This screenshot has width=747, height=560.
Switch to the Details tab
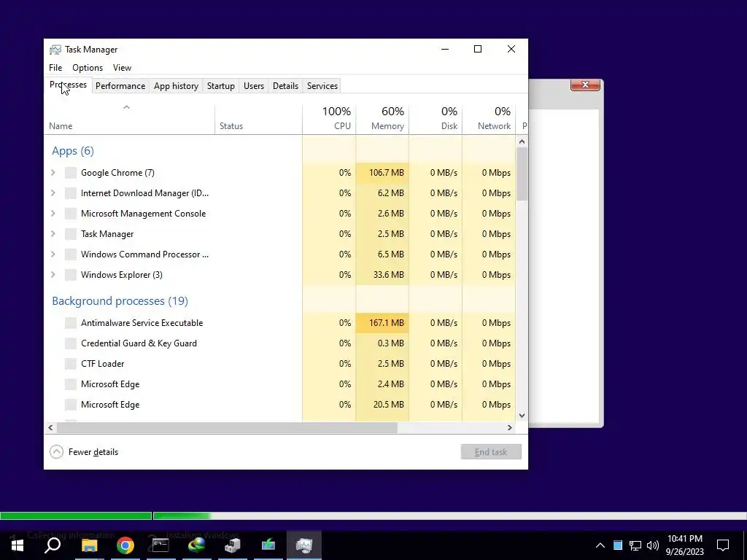pyautogui.click(x=285, y=86)
